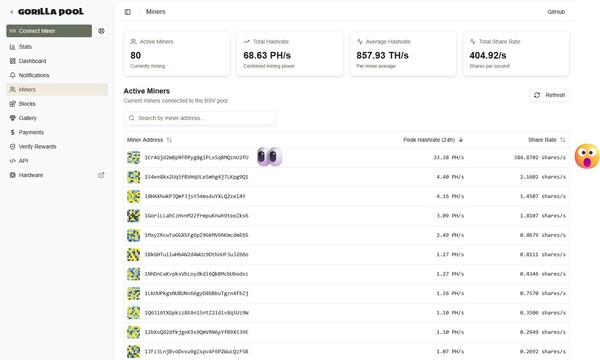Image resolution: width=600 pixels, height=360 pixels.
Task: Select miner address starting 18HWXhwk
Action: point(195,196)
